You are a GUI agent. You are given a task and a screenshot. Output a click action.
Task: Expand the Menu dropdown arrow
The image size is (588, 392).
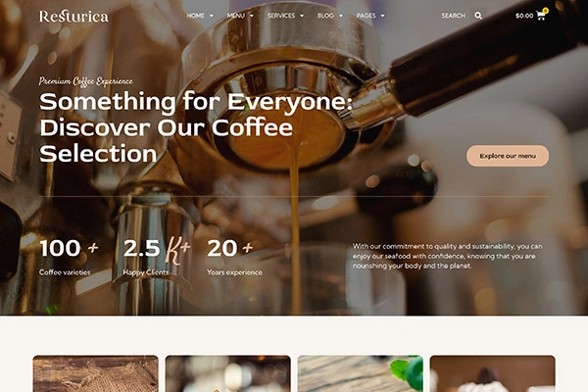click(252, 16)
